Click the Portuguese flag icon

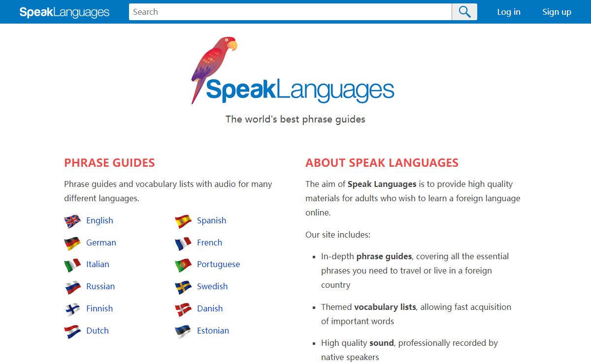click(x=183, y=265)
